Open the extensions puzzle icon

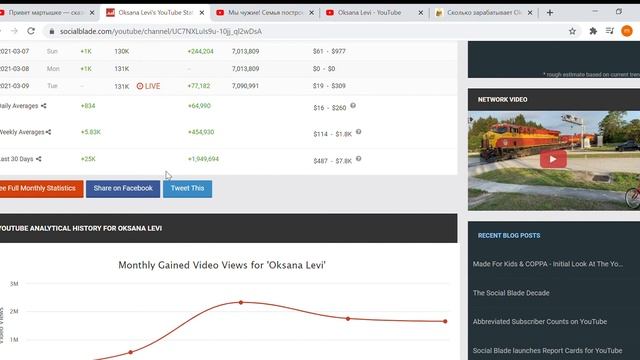pos(593,31)
